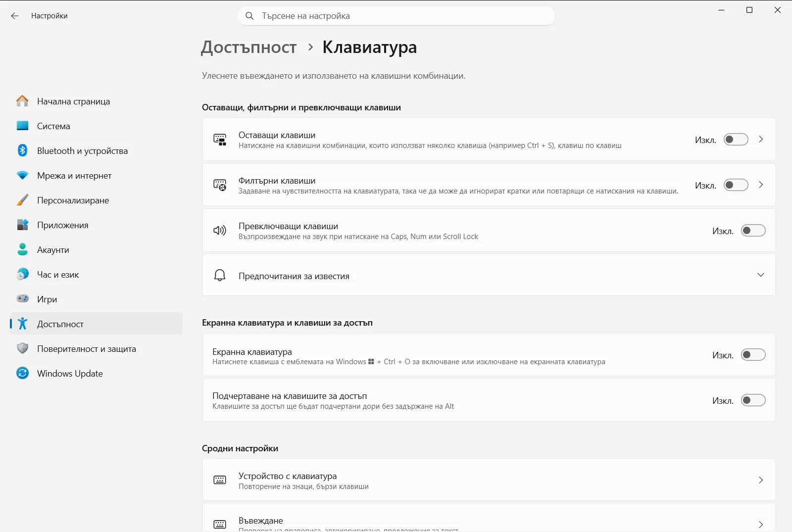Click the Мрежа и интернет Wi-Fi icon
Image resolution: width=792 pixels, height=532 pixels.
(x=22, y=175)
